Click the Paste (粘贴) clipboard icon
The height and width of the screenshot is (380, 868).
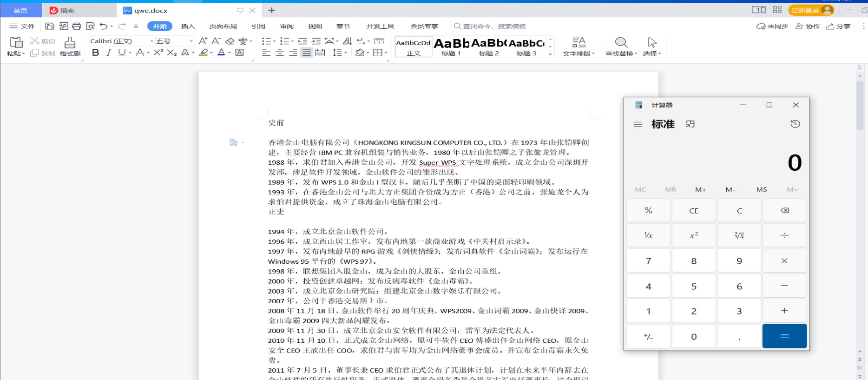point(16,42)
